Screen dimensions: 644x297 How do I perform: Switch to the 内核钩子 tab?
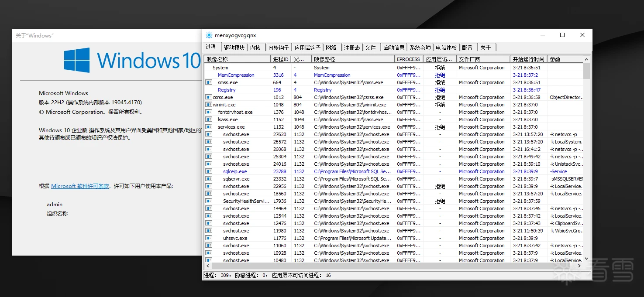tap(279, 48)
